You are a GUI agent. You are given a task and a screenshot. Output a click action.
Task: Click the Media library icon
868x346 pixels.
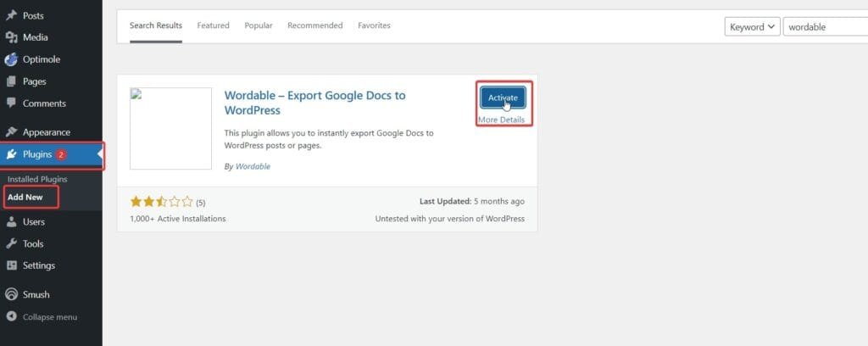tap(11, 37)
